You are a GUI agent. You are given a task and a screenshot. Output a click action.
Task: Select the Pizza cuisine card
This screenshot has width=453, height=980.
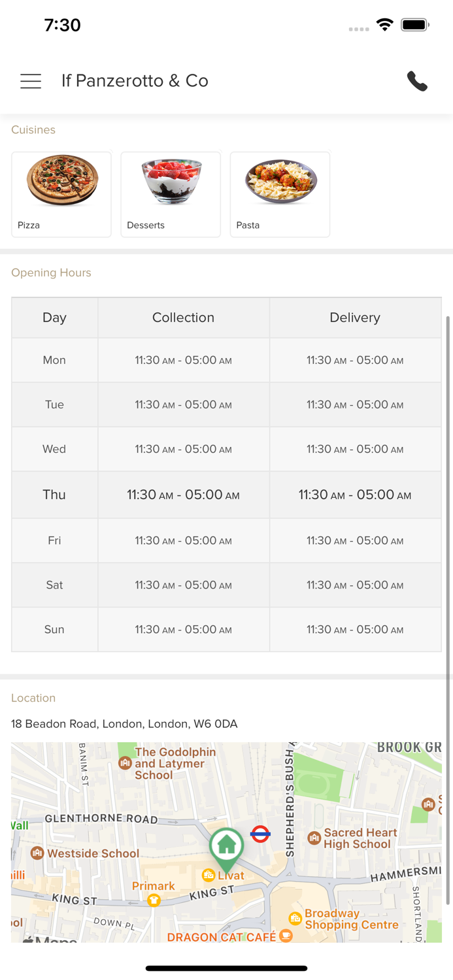tap(61, 194)
